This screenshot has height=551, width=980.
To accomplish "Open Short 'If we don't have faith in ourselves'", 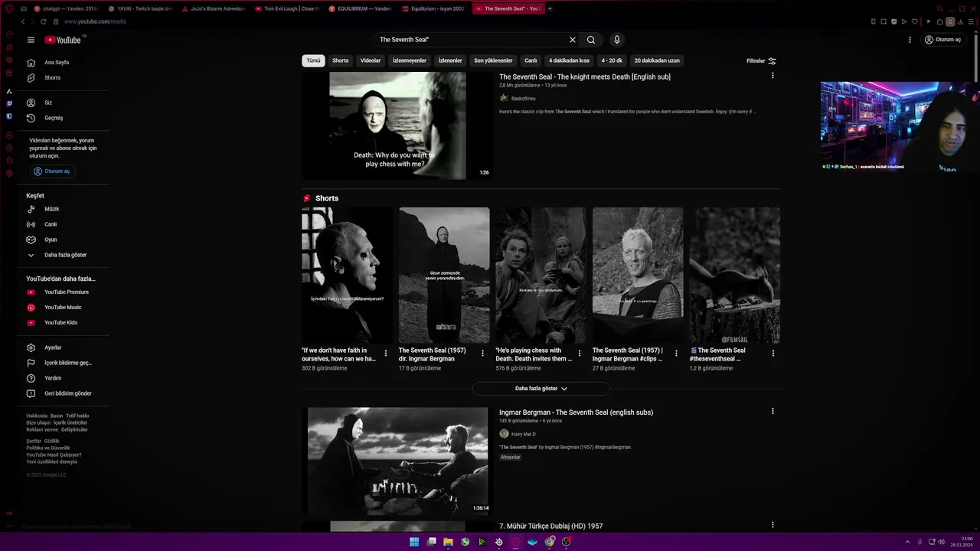I will [x=347, y=275].
